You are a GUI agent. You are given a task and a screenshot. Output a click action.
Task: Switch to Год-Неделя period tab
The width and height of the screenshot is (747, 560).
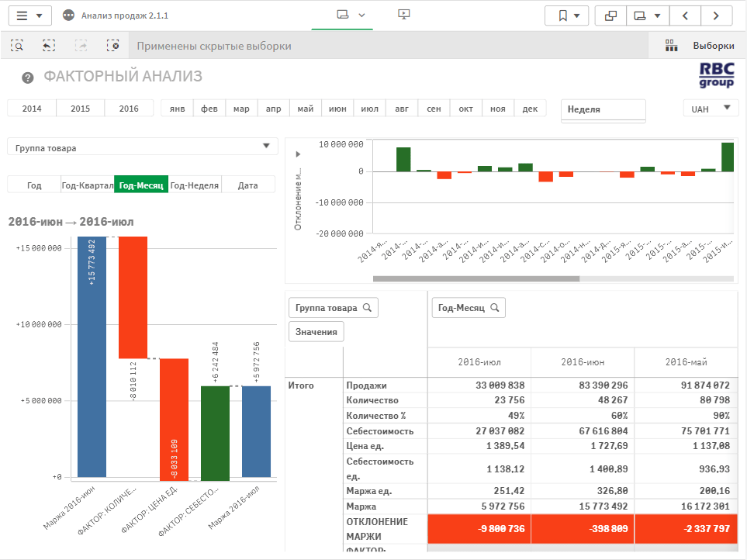pyautogui.click(x=195, y=185)
